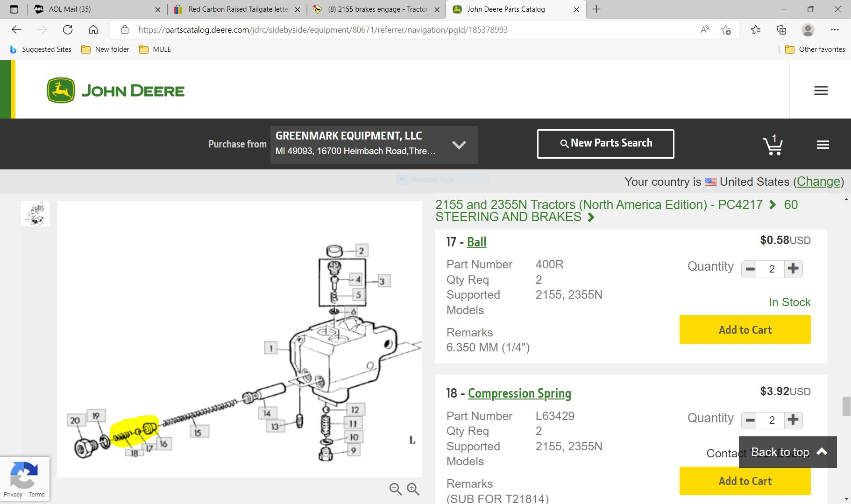Open hamburger menu beside shopping cart

tap(823, 145)
